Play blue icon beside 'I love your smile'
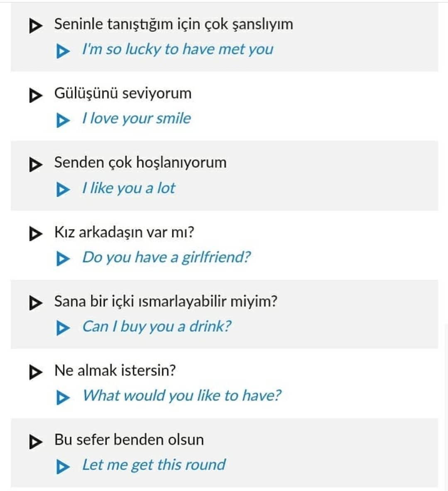 point(63,120)
